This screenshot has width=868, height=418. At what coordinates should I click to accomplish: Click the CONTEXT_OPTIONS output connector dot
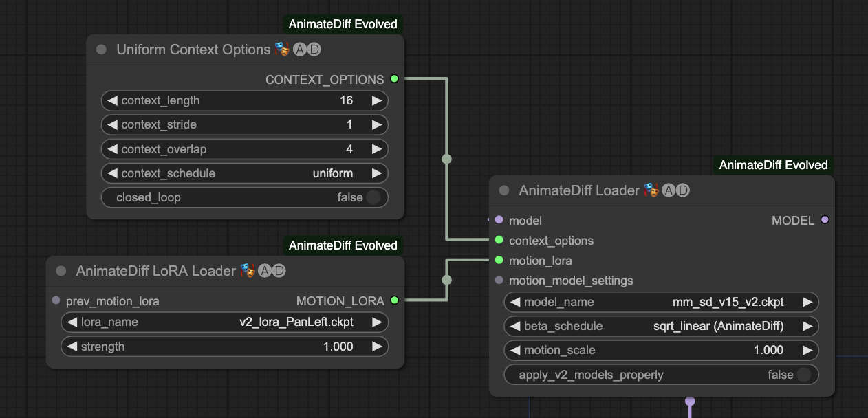tap(394, 79)
